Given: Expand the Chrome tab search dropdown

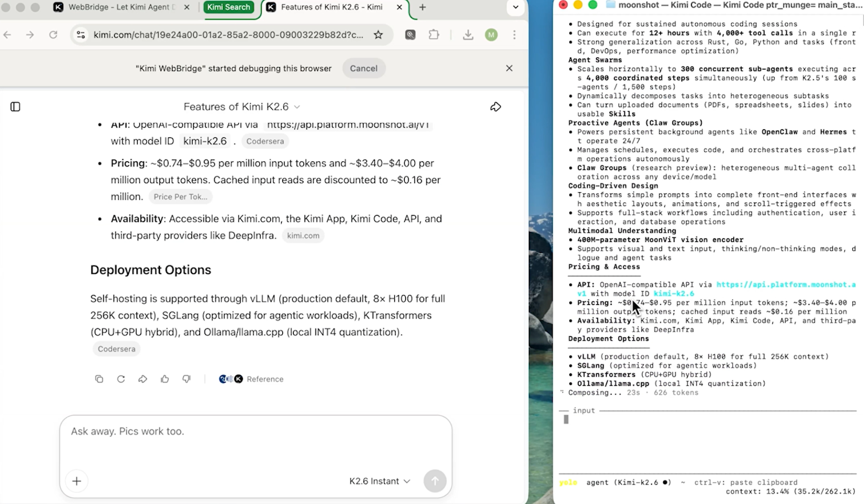Looking at the screenshot, I should coord(516,7).
